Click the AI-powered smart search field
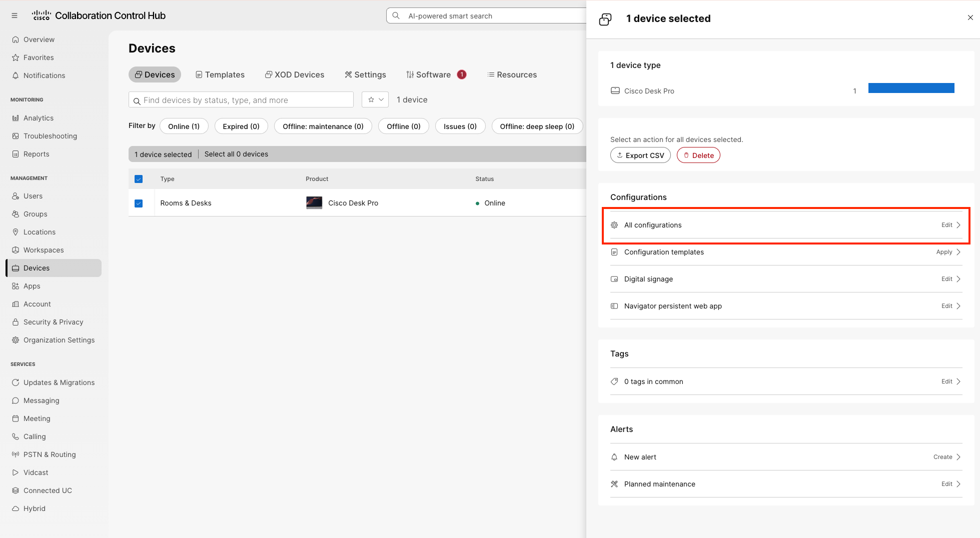 coord(486,15)
